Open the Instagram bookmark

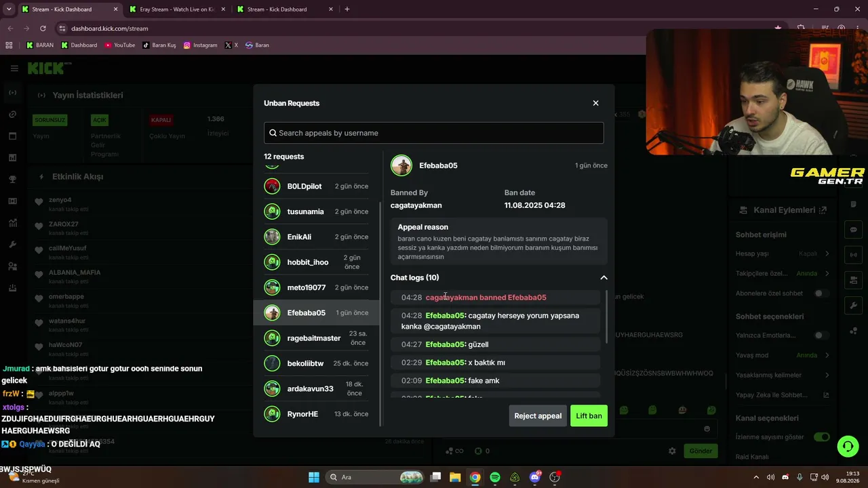[x=200, y=45]
